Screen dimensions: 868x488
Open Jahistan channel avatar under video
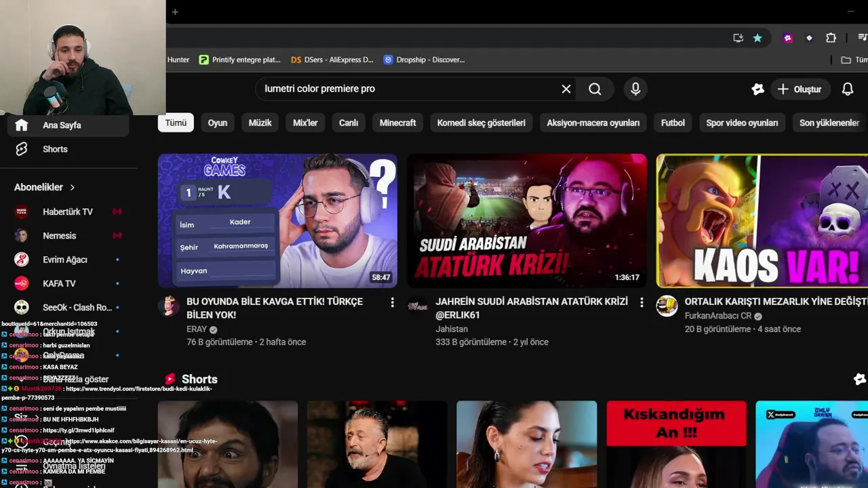pyautogui.click(x=418, y=306)
